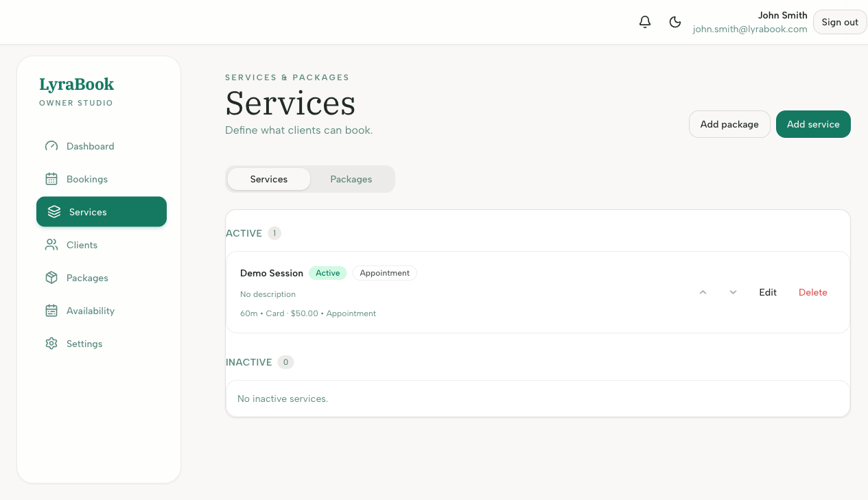
Task: Click the notification bell icon
Action: tap(644, 21)
